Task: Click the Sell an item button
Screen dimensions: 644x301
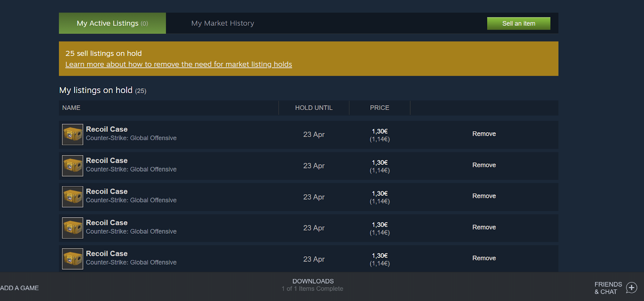Action: (518, 23)
